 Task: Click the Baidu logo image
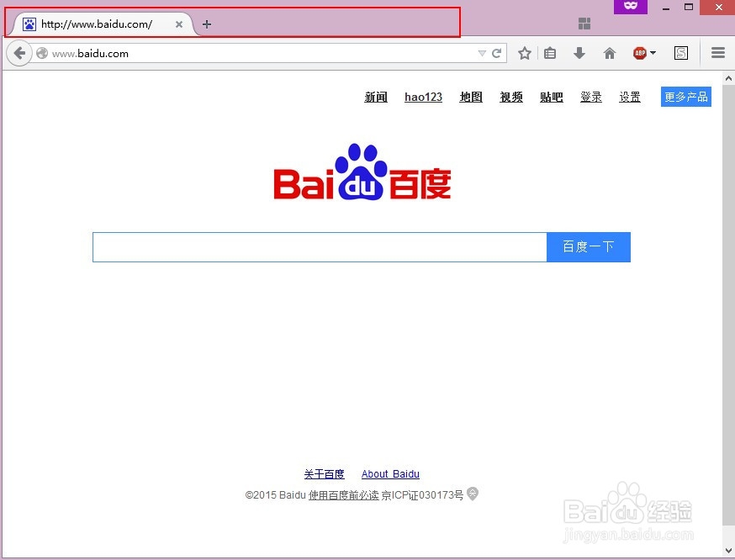362,172
